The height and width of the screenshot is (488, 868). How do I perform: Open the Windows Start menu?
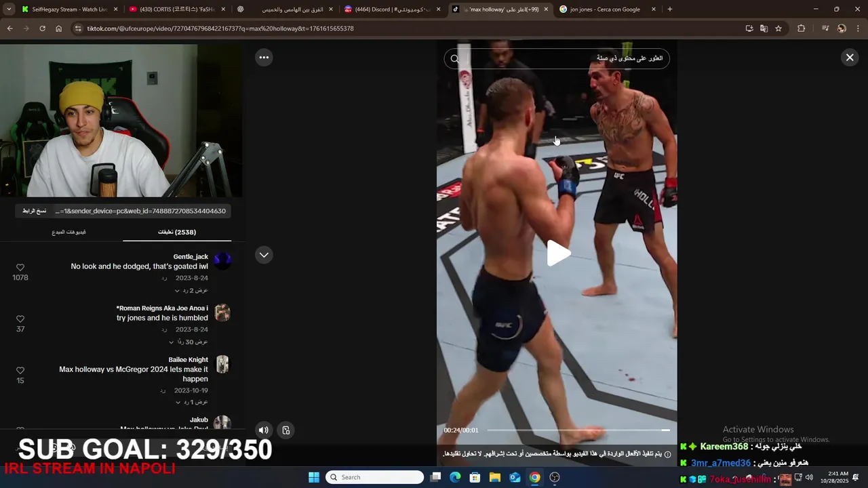pyautogui.click(x=314, y=477)
